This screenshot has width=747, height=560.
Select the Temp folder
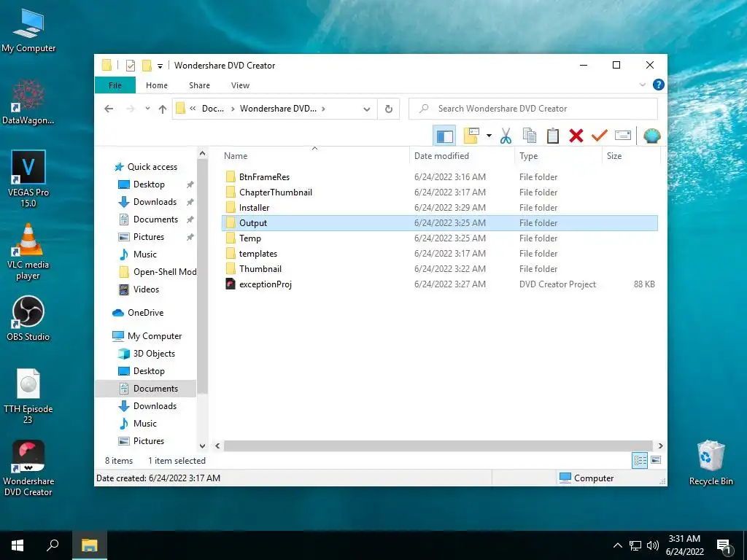249,238
